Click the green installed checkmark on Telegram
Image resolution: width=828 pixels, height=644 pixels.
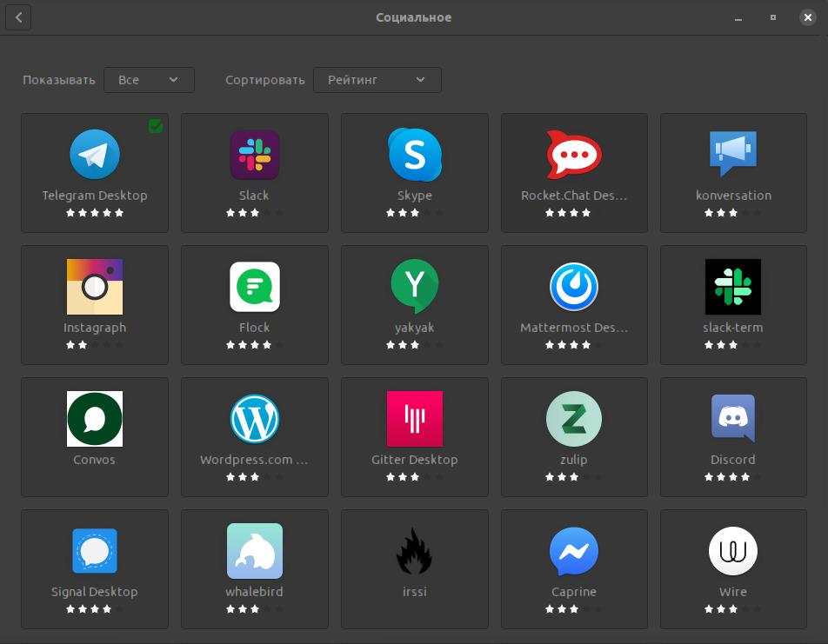tap(156, 127)
